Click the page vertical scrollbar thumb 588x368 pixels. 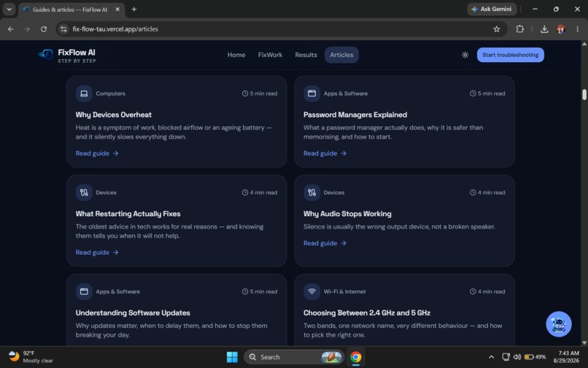(x=584, y=95)
